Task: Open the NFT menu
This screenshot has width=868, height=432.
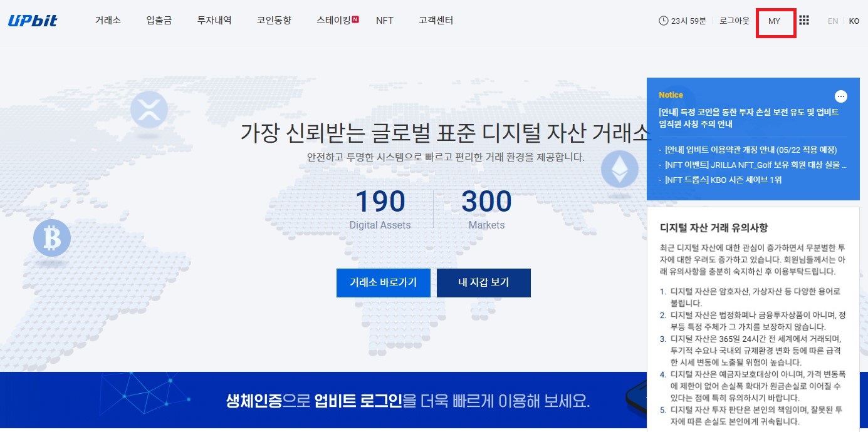Action: (385, 21)
